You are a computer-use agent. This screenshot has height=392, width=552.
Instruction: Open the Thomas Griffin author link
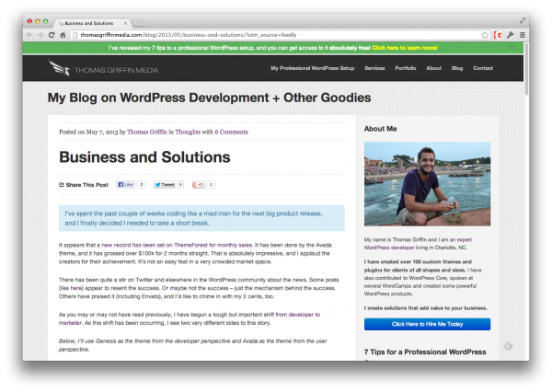147,133
